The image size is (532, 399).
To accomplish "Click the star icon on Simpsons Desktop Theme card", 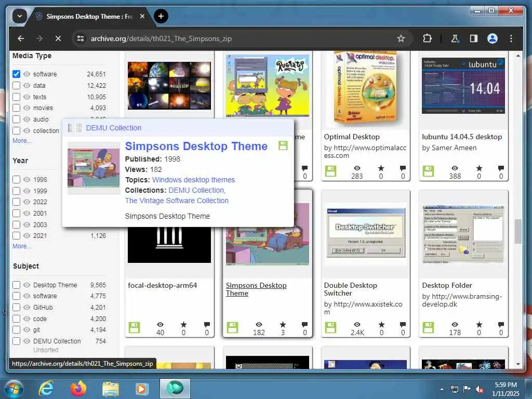I will tap(283, 325).
